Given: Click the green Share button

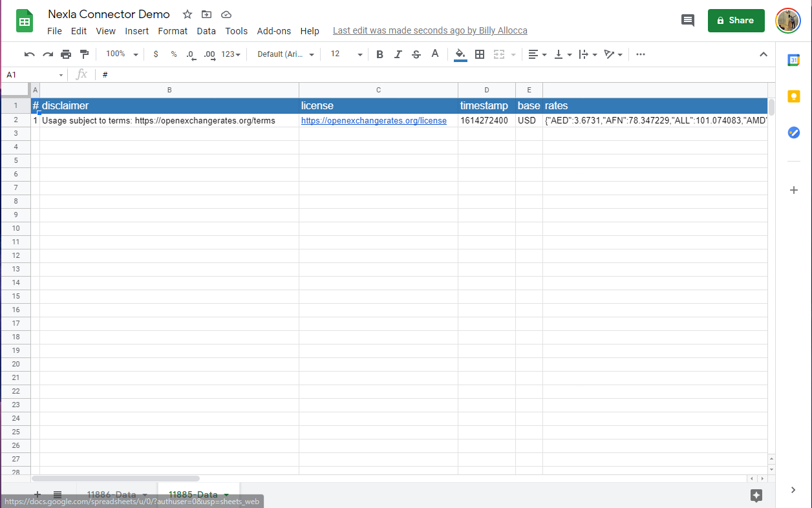Looking at the screenshot, I should tap(736, 21).
